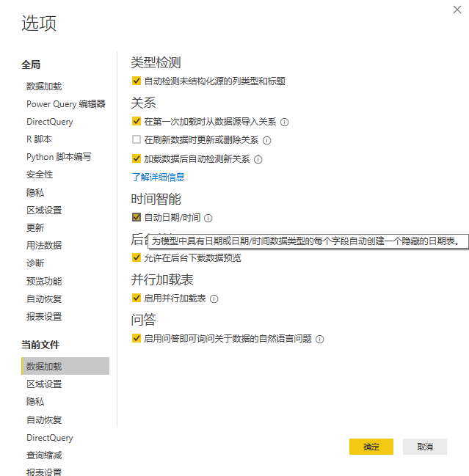
Task: Open R 脚本 settings
Action: click(39, 139)
